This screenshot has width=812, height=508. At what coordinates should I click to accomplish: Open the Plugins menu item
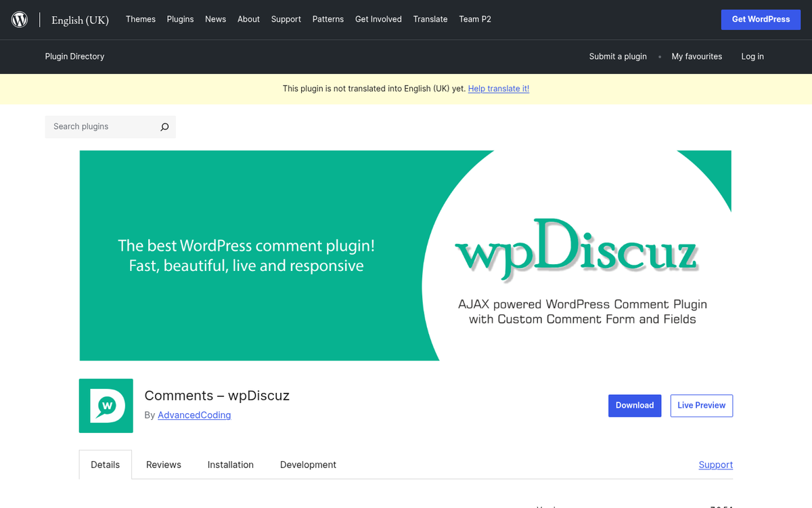tap(180, 19)
